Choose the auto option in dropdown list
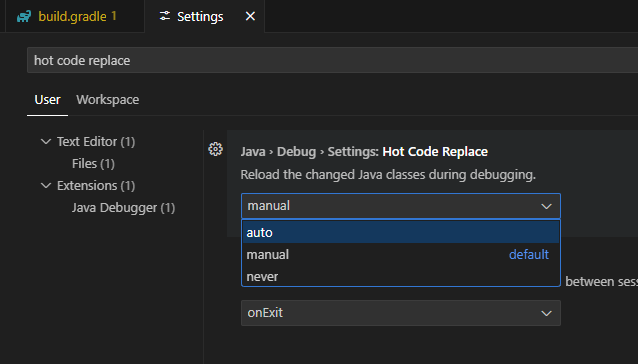This screenshot has width=638, height=364. point(401,232)
